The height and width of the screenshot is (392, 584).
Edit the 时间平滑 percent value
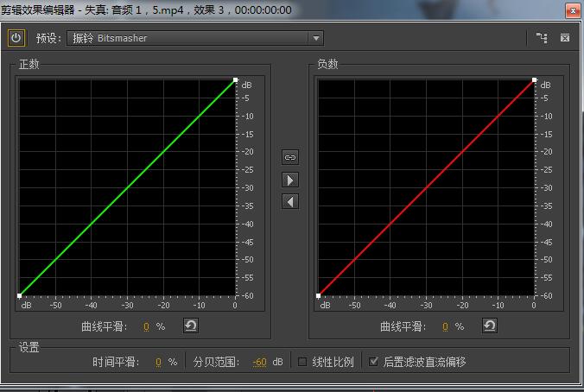tap(159, 362)
